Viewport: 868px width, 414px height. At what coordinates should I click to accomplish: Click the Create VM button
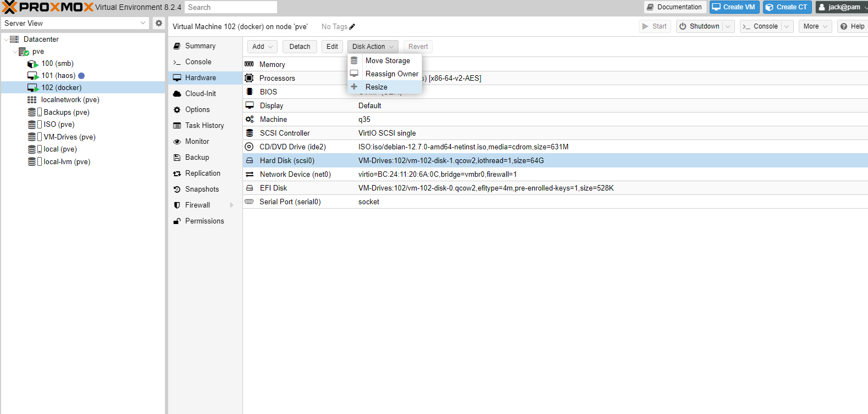tap(734, 7)
